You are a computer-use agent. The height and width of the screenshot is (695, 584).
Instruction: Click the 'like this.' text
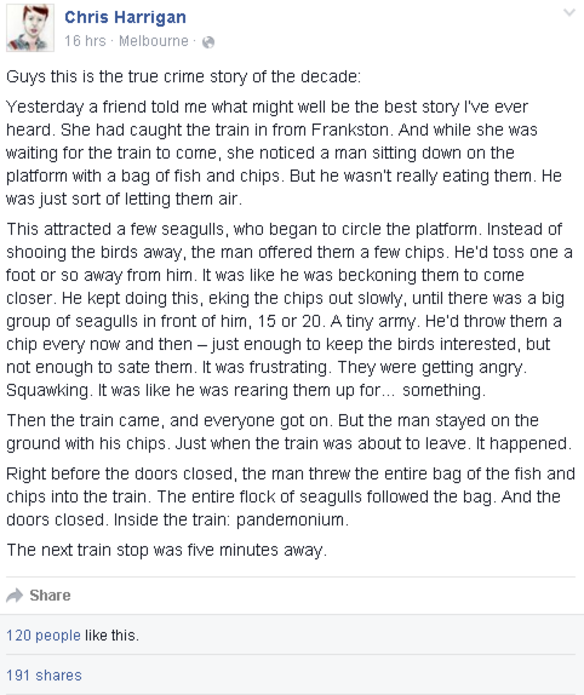click(112, 635)
